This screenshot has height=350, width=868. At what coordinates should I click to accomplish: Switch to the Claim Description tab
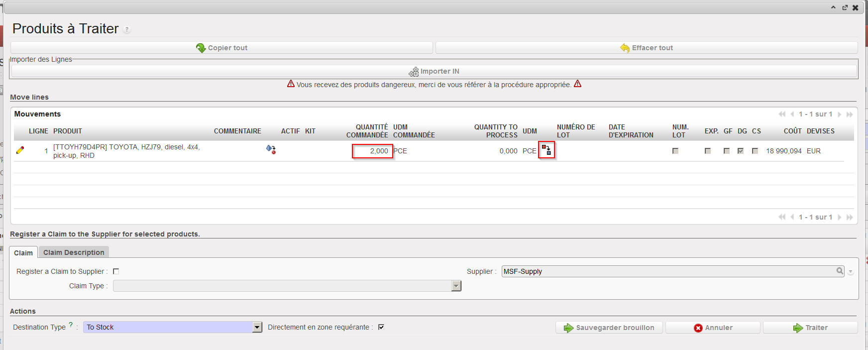(x=74, y=252)
